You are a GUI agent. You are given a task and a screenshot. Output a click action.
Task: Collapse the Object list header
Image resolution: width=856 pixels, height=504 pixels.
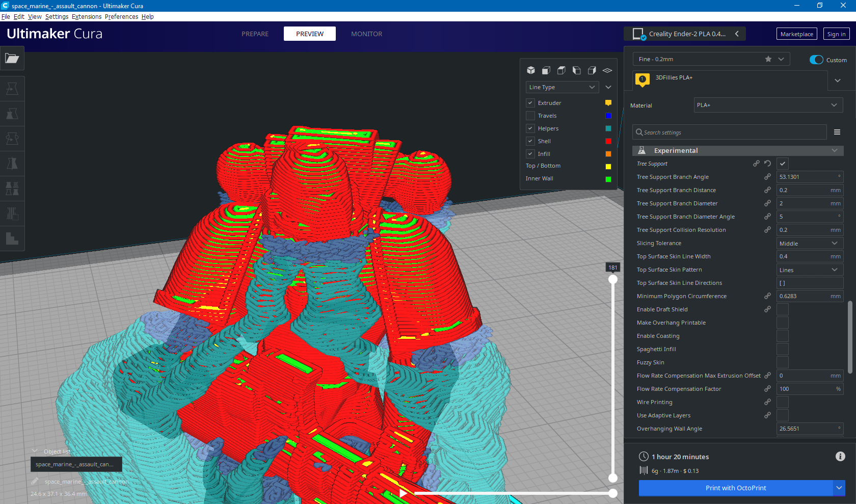coord(51,452)
